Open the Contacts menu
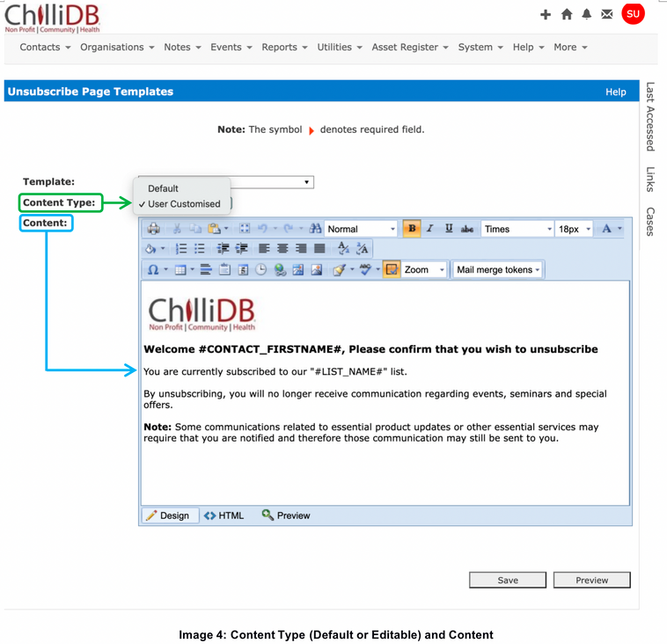The width and height of the screenshot is (667, 644). click(45, 47)
